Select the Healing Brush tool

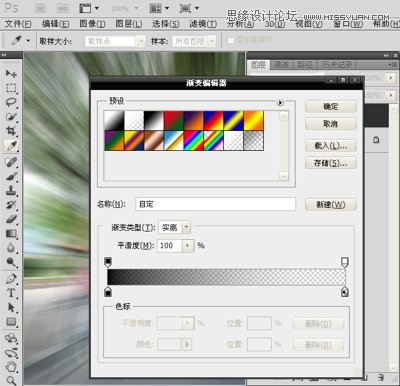point(11,162)
